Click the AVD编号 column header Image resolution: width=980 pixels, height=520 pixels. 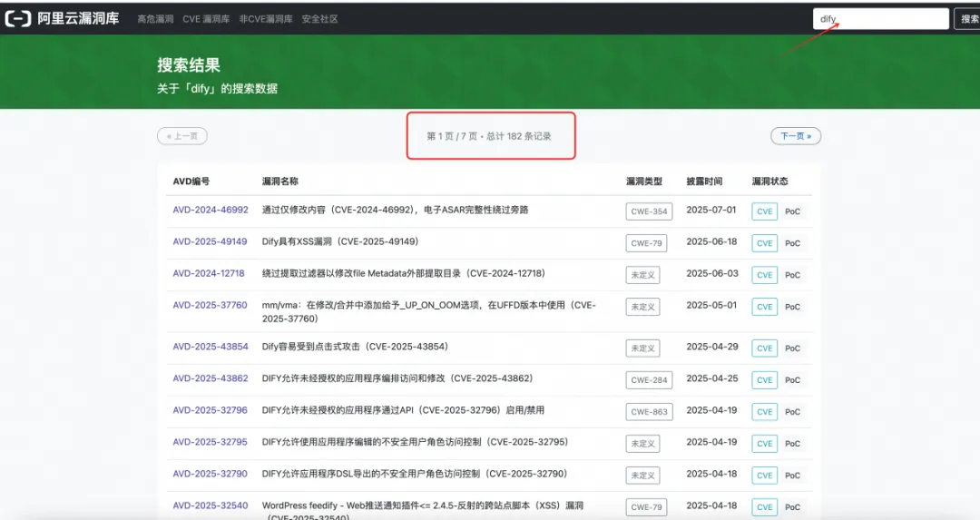[x=191, y=182]
